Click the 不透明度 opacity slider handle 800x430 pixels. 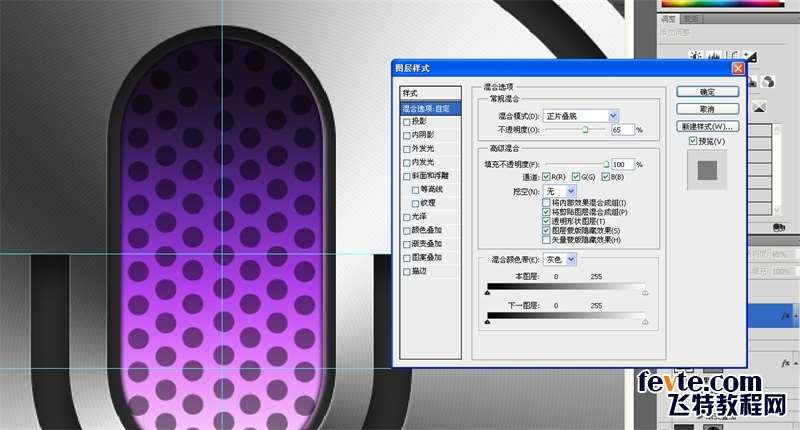point(585,130)
